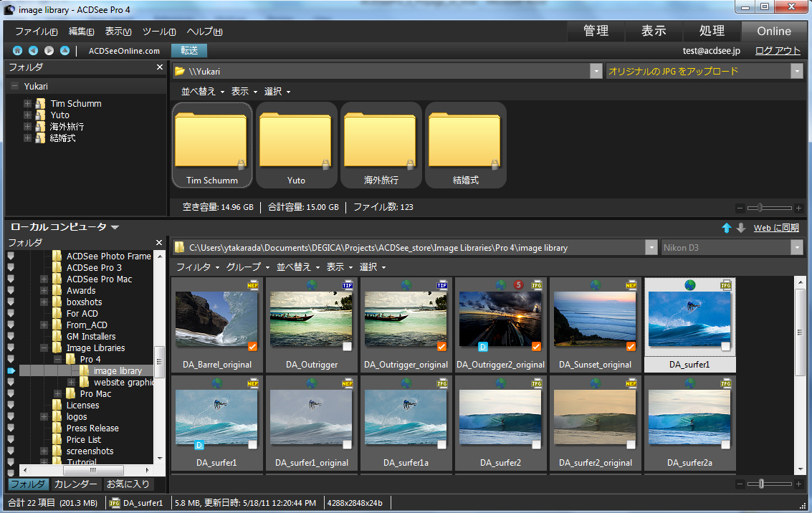The height and width of the screenshot is (513, 812).
Task: Click the JPG icon in the status bar
Action: click(116, 502)
